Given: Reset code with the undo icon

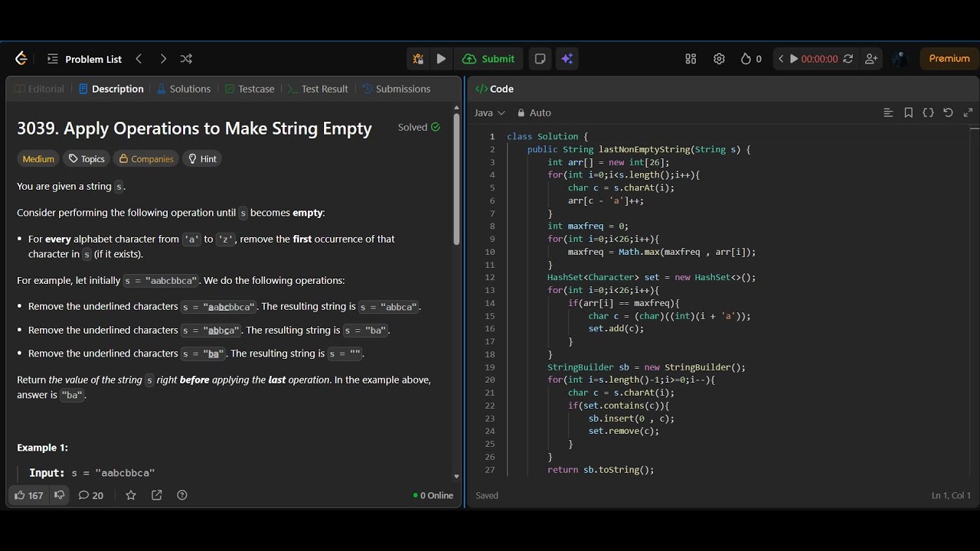Looking at the screenshot, I should tap(948, 112).
